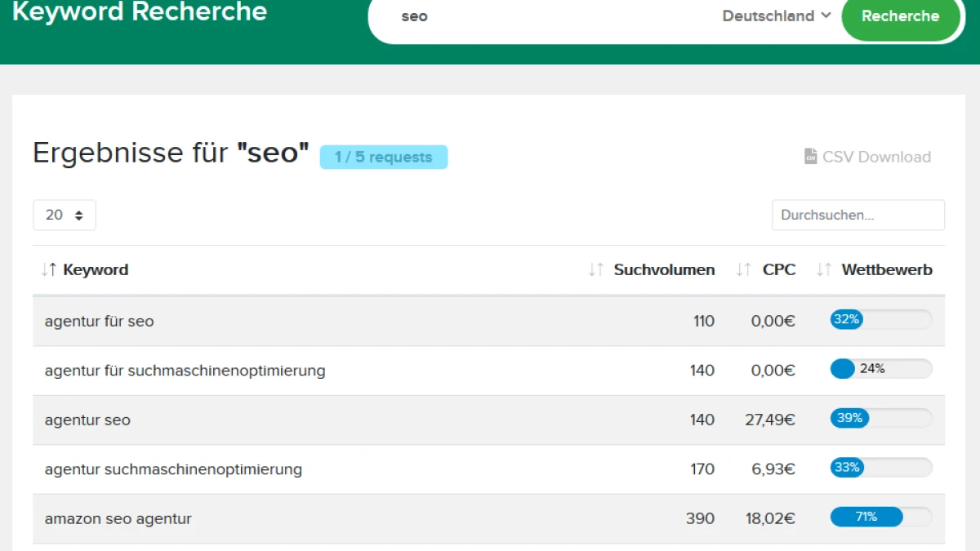Focus the Durchsuchen filter field
The height and width of the screenshot is (551, 980).
[858, 216]
